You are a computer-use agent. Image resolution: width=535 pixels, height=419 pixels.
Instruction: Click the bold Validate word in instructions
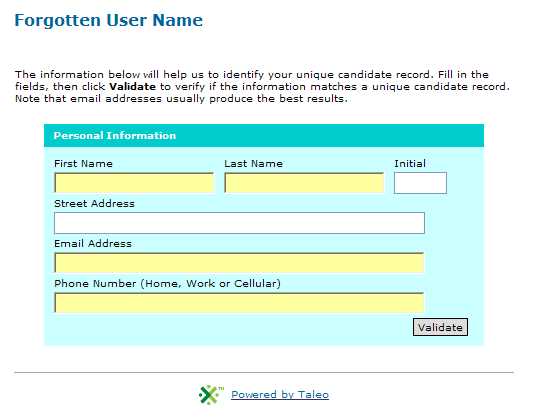132,87
